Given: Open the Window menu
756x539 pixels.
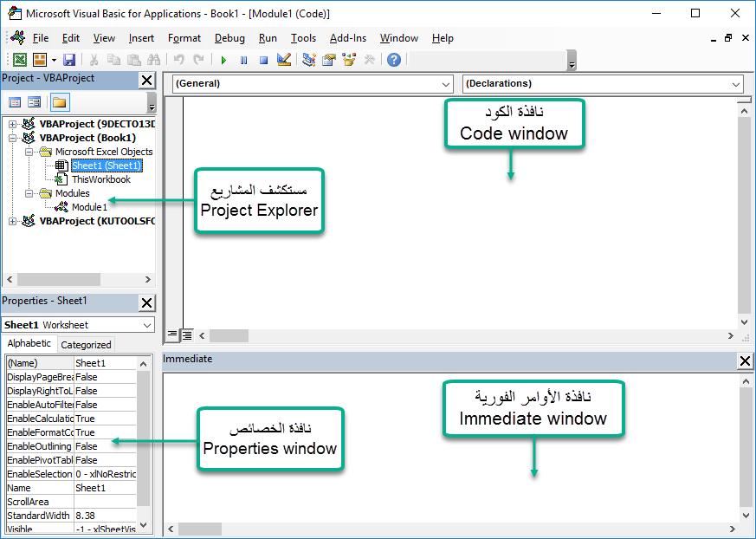Looking at the screenshot, I should pyautogui.click(x=399, y=38).
